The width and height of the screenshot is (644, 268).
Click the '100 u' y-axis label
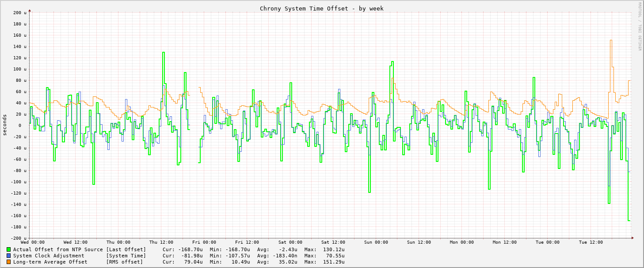pos(20,69)
